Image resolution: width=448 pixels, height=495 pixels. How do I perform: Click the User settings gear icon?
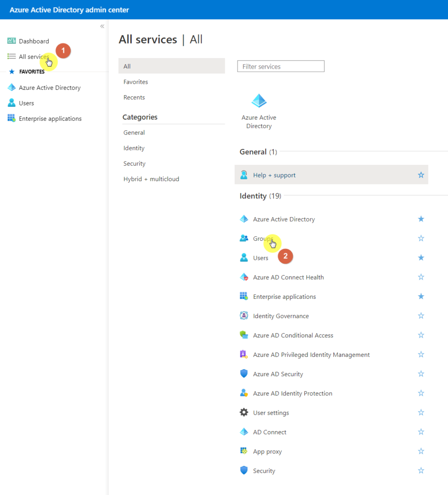[244, 412]
